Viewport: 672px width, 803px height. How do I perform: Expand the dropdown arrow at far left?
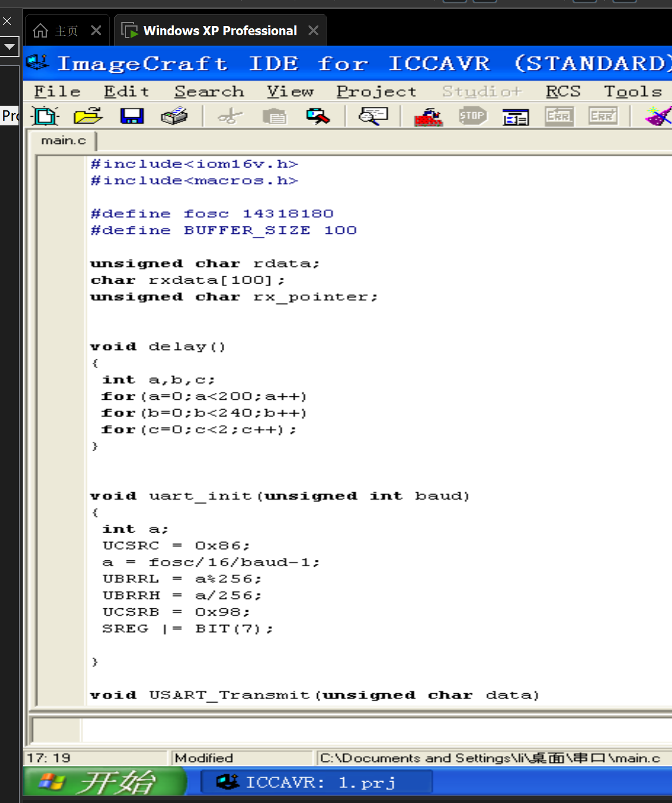[10, 46]
